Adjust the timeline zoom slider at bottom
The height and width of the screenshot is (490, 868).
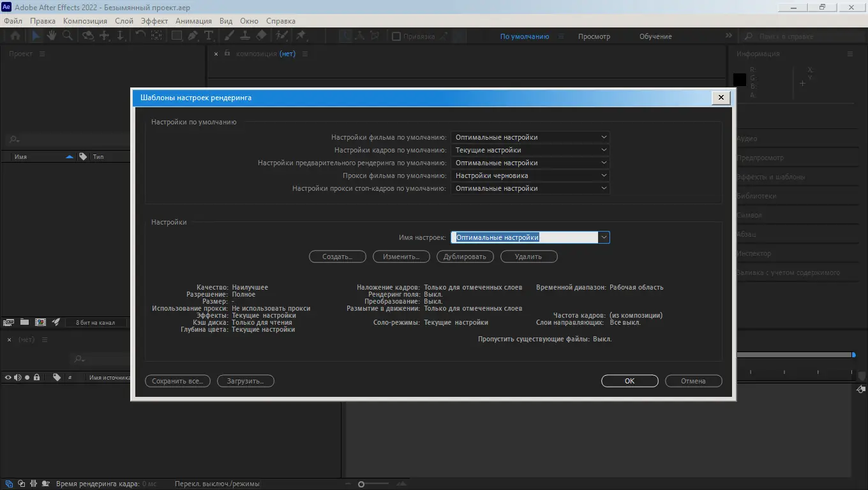[361, 484]
